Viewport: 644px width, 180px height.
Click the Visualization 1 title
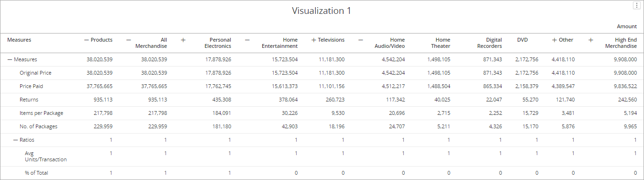pyautogui.click(x=322, y=11)
